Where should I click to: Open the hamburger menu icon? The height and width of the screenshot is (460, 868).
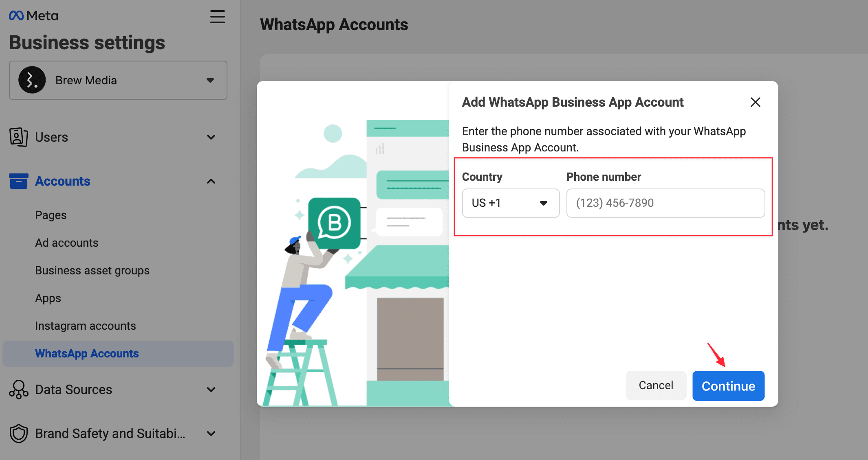(x=217, y=17)
